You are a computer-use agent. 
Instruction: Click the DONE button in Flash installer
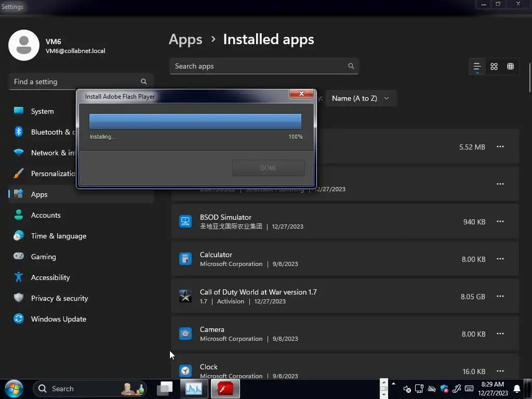click(268, 168)
